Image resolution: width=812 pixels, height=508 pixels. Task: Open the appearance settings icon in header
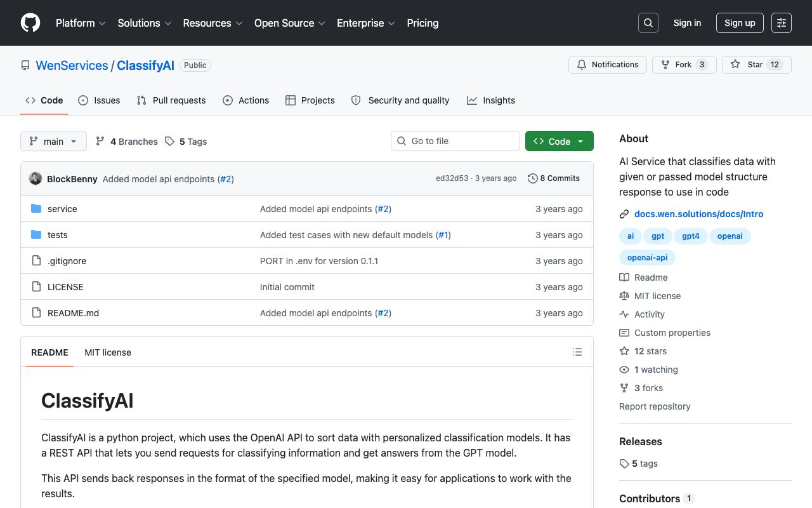(782, 23)
